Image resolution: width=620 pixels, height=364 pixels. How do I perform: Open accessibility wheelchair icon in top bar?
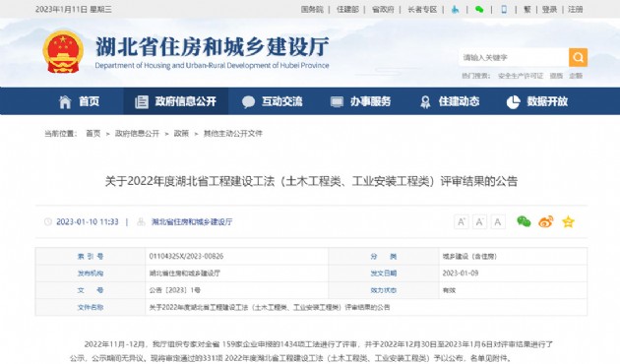pyautogui.click(x=455, y=9)
